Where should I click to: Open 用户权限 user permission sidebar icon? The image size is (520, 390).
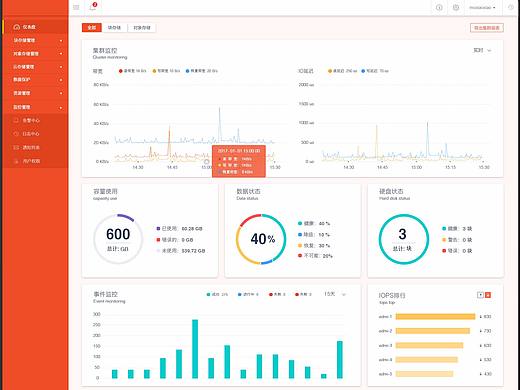tap(16, 161)
